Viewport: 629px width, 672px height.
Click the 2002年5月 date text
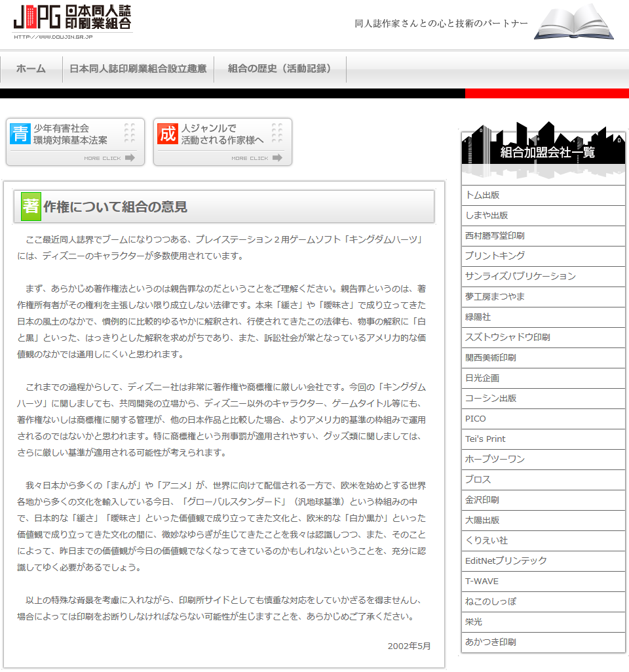[409, 646]
